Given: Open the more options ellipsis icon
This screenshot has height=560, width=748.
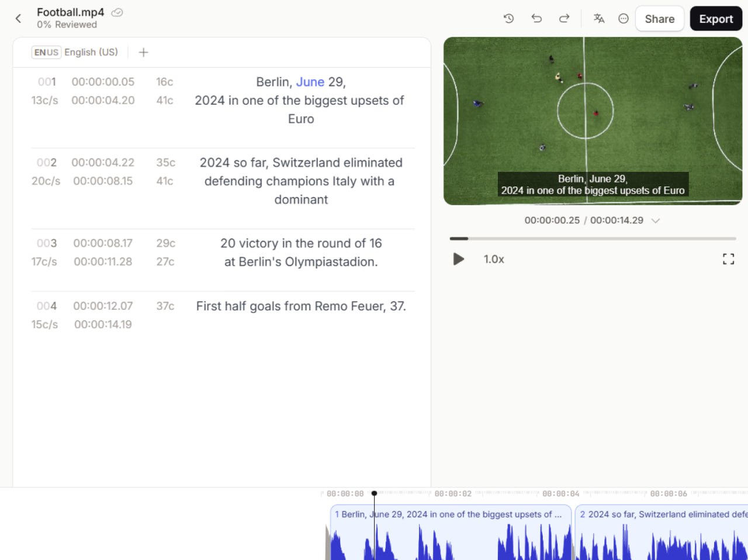Looking at the screenshot, I should pyautogui.click(x=623, y=18).
